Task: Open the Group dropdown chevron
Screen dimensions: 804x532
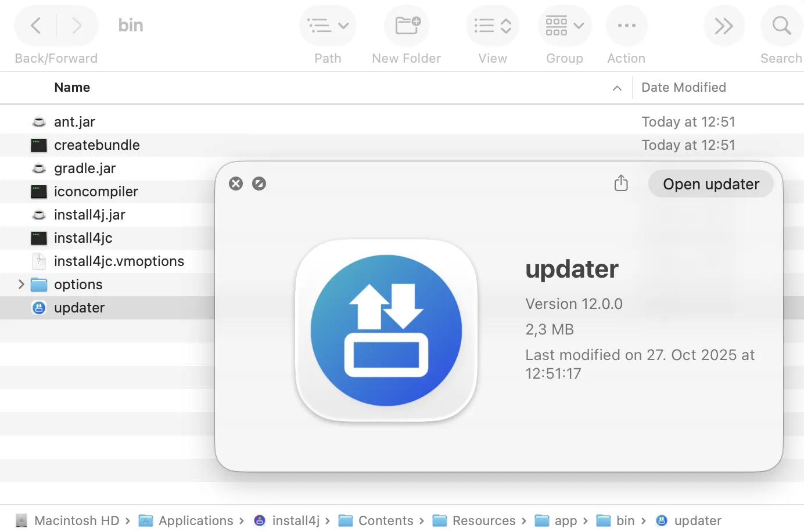Action: (x=579, y=25)
